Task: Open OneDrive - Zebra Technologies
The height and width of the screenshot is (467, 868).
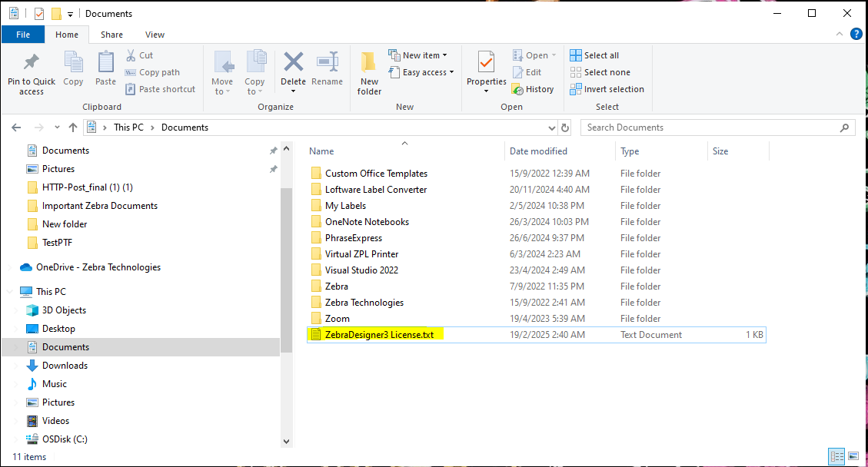Action: (x=98, y=267)
